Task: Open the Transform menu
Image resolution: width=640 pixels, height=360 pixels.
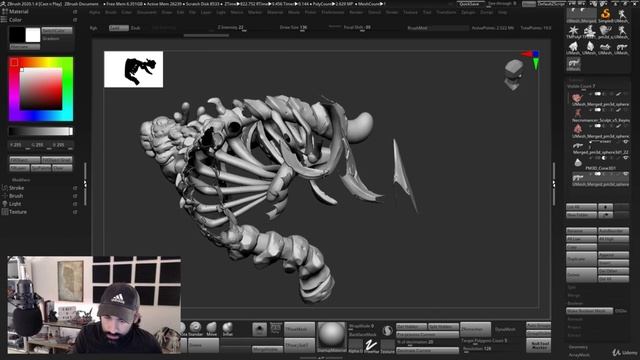Action: [446, 12]
